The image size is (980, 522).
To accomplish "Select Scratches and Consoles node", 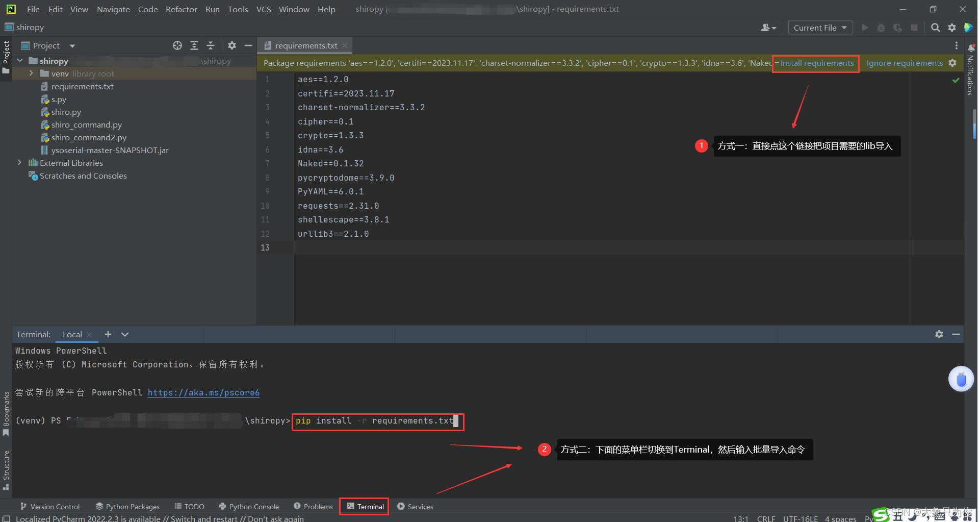I will pyautogui.click(x=78, y=176).
